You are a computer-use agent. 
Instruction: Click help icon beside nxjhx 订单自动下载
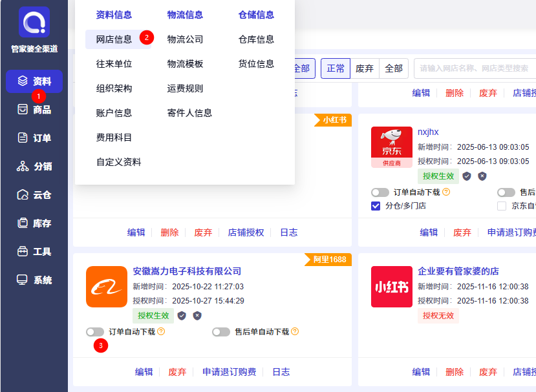click(446, 192)
